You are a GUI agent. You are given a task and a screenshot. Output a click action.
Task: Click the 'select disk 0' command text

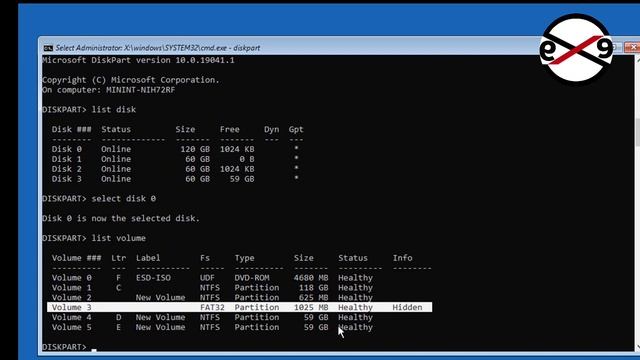coord(123,199)
